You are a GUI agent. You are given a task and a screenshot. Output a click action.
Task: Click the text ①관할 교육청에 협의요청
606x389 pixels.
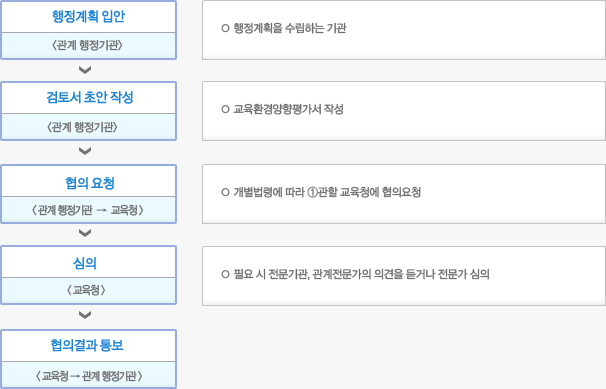click(x=364, y=192)
